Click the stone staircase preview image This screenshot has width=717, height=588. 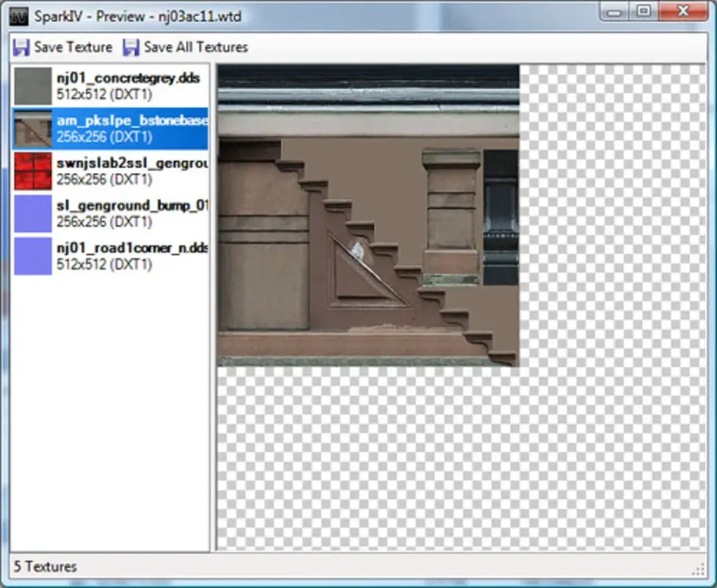pyautogui.click(x=367, y=213)
